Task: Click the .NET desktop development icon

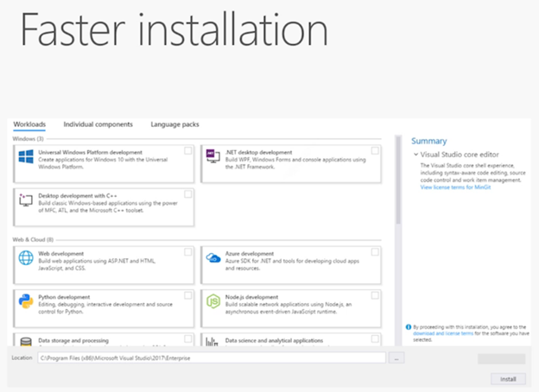Action: click(212, 156)
